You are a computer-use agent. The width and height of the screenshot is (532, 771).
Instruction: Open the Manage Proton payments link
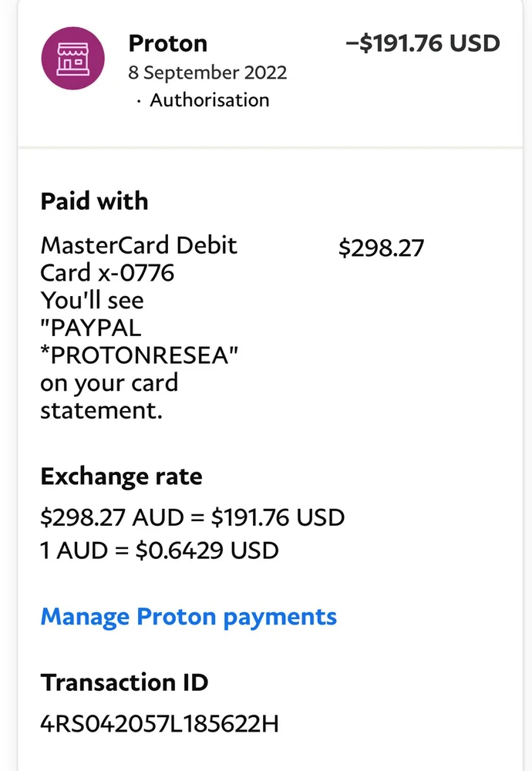(188, 617)
